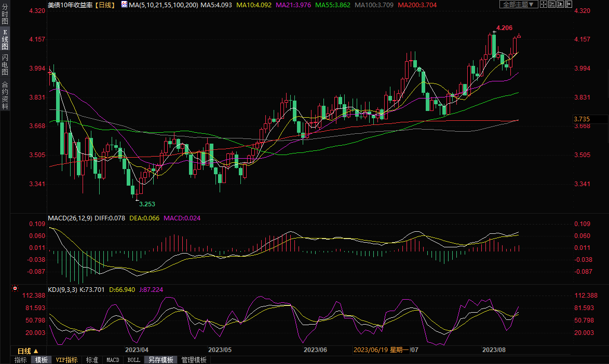The width and height of the screenshot is (609, 364).
Task: Switch to the 模板 bottom tab
Action: [x=42, y=360]
